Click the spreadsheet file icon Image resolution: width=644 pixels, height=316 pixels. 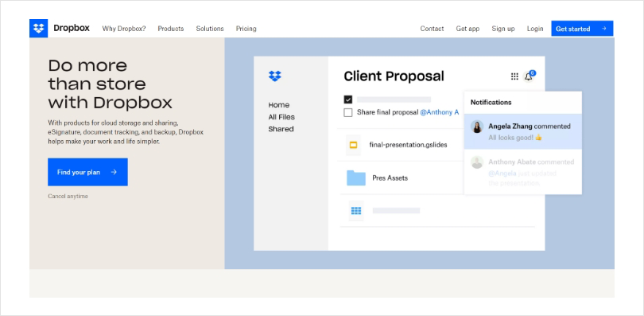(x=356, y=211)
